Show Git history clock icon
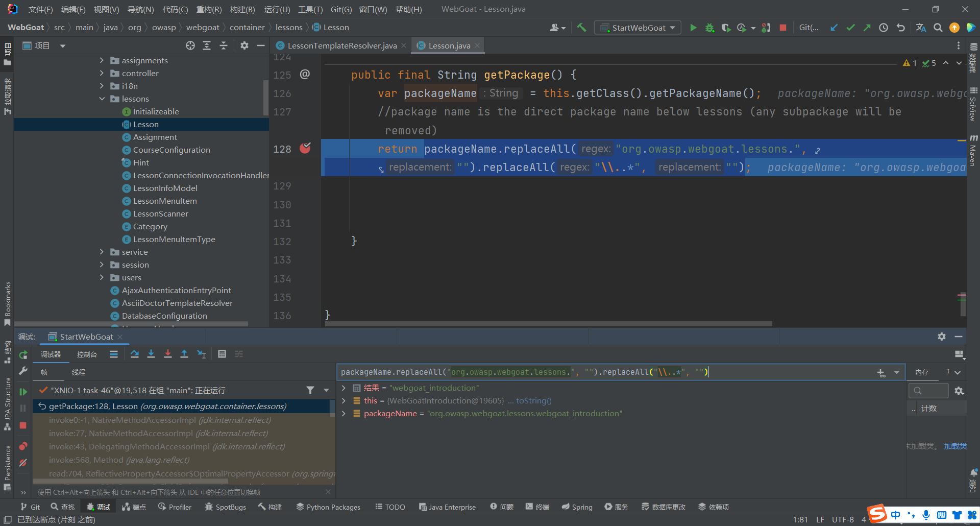The height and width of the screenshot is (526, 980). point(884,28)
